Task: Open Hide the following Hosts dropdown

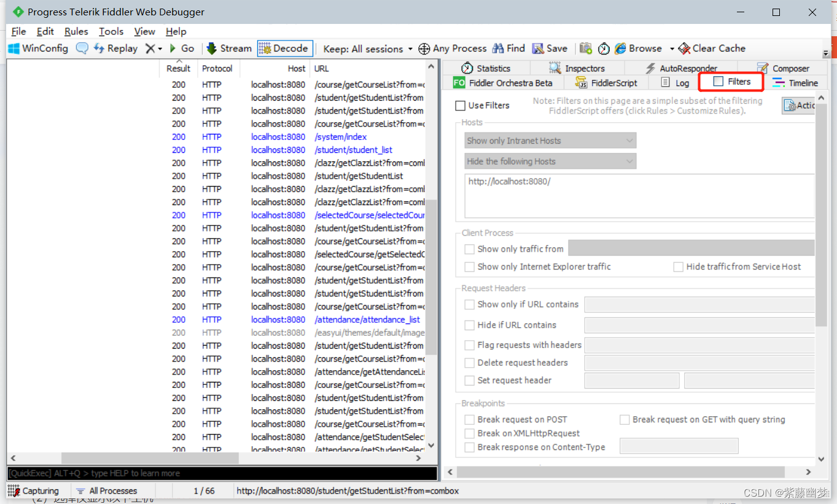Action: pos(550,161)
